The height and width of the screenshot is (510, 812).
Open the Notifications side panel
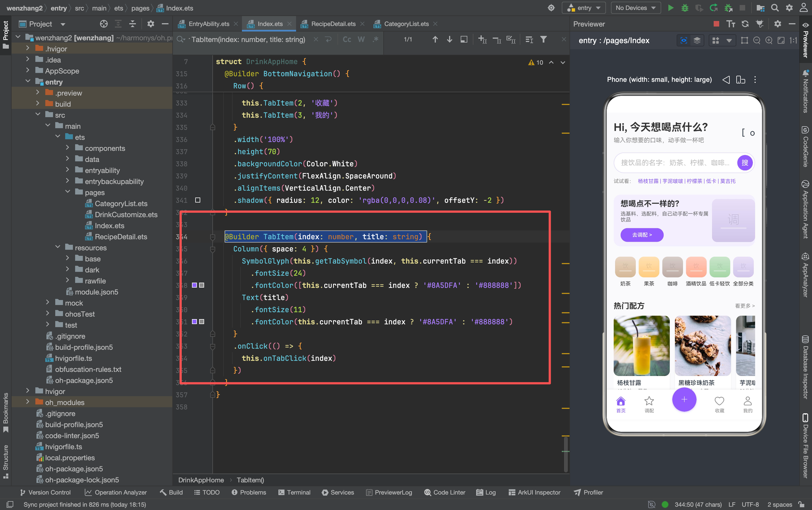click(806, 91)
